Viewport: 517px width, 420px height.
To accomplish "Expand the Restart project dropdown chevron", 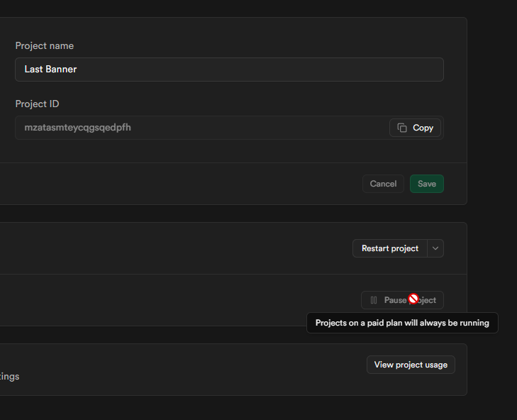I will pos(436,248).
